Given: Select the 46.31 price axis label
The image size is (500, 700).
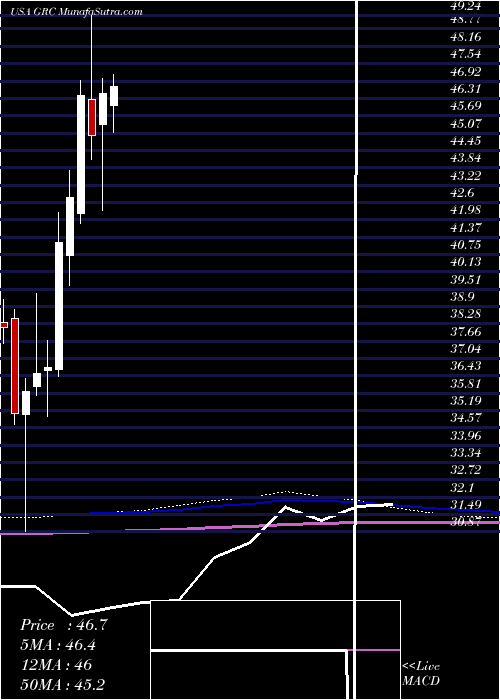Looking at the screenshot, I should 466,89.
